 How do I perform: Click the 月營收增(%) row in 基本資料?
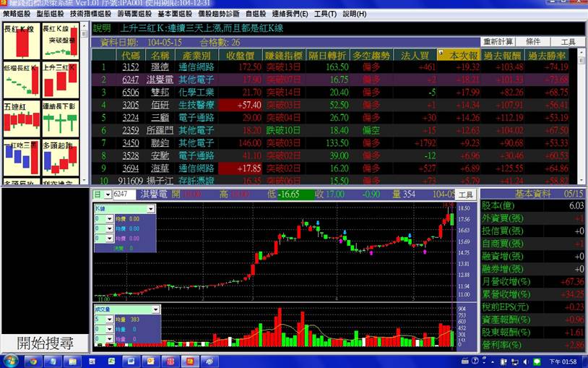pos(533,282)
